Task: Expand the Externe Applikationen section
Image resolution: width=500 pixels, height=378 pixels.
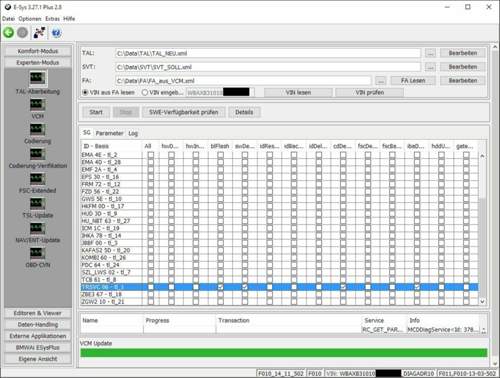Action: [x=38, y=336]
